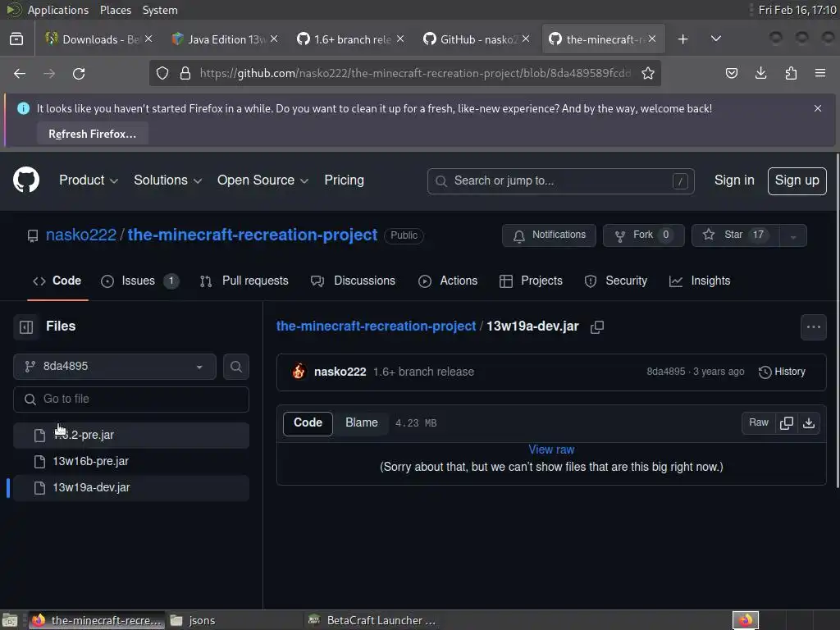Open the Insights tab
The image size is (840, 630).
coord(700,281)
